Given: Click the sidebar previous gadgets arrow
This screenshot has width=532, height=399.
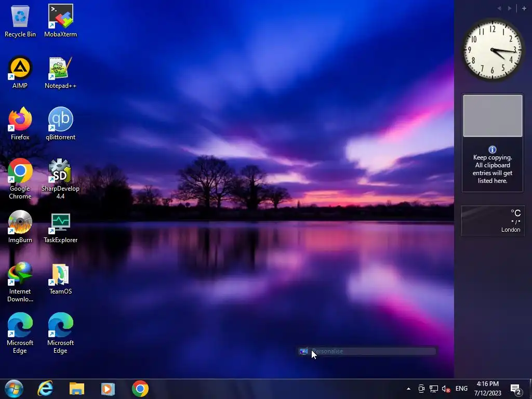Looking at the screenshot, I should click(x=499, y=8).
